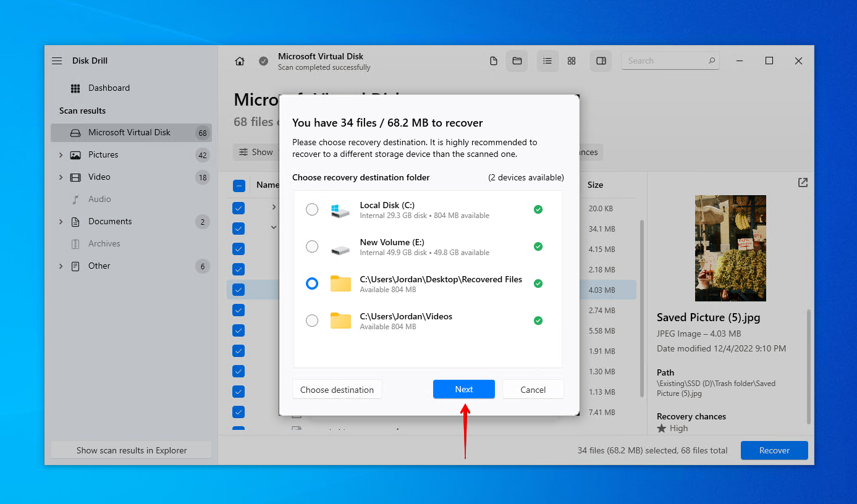This screenshot has height=504, width=857.
Task: Expand the Documents category
Action: (61, 222)
